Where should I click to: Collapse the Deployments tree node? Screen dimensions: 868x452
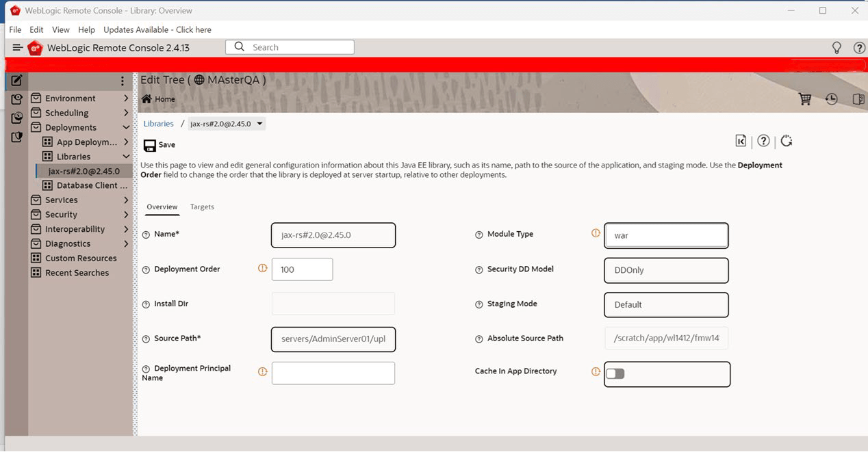pos(126,128)
